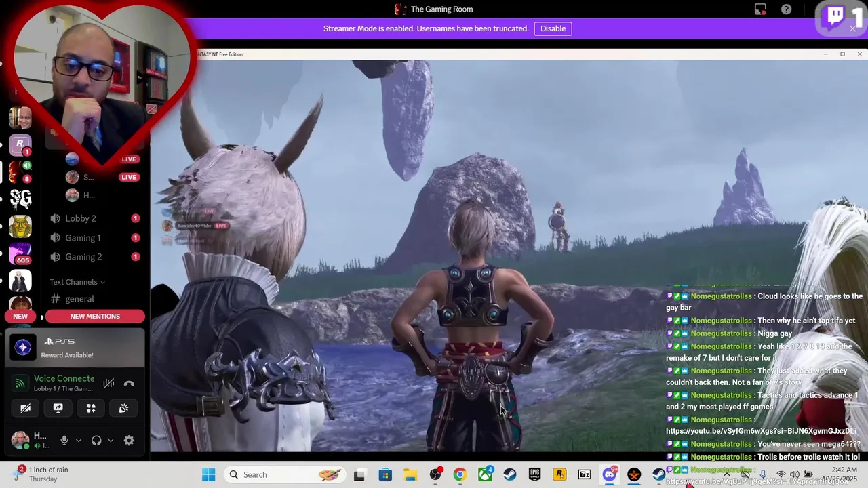This screenshot has height=488, width=868.
Task: Open the YouTube youtu.be/vSyfGm6wXgs link in chat
Action: coord(761,431)
